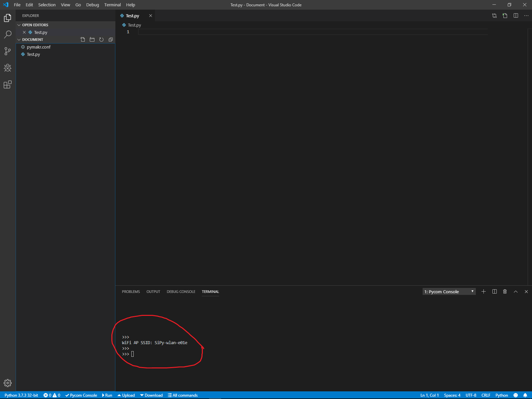Open pymakr.conf in the explorer
This screenshot has width=532, height=399.
(39, 47)
